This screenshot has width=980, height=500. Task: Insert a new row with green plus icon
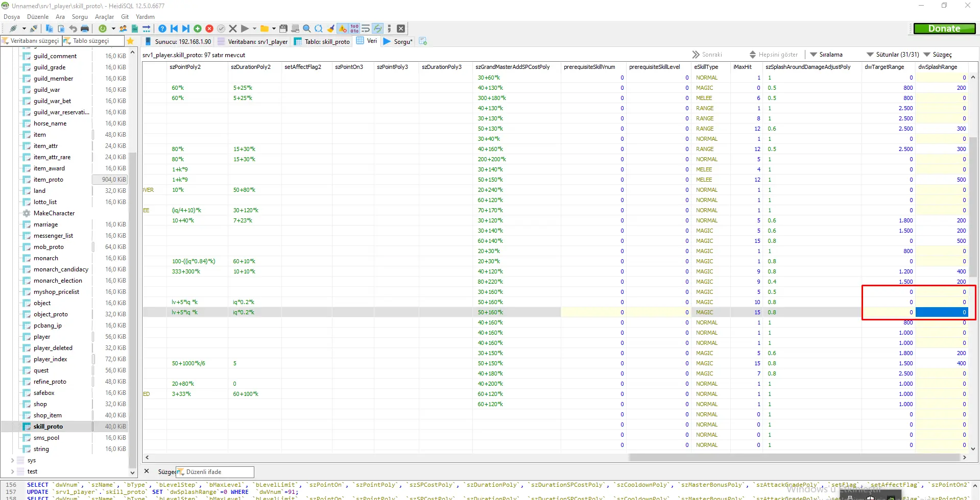tap(198, 29)
